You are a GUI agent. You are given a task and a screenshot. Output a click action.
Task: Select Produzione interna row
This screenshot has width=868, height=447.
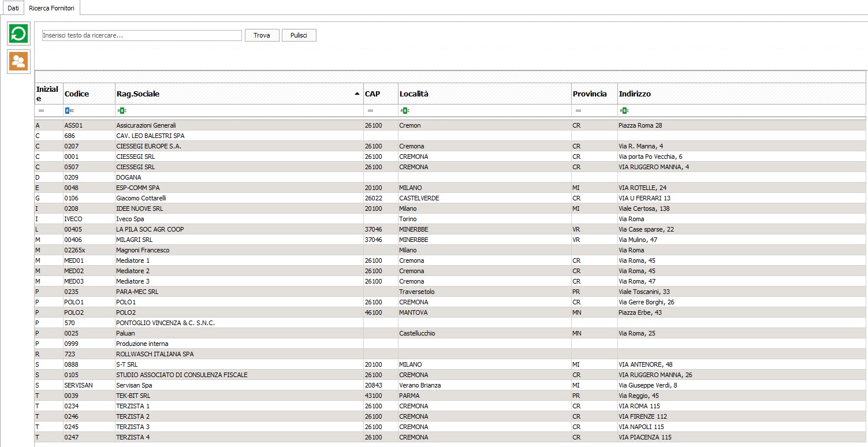tap(450, 344)
